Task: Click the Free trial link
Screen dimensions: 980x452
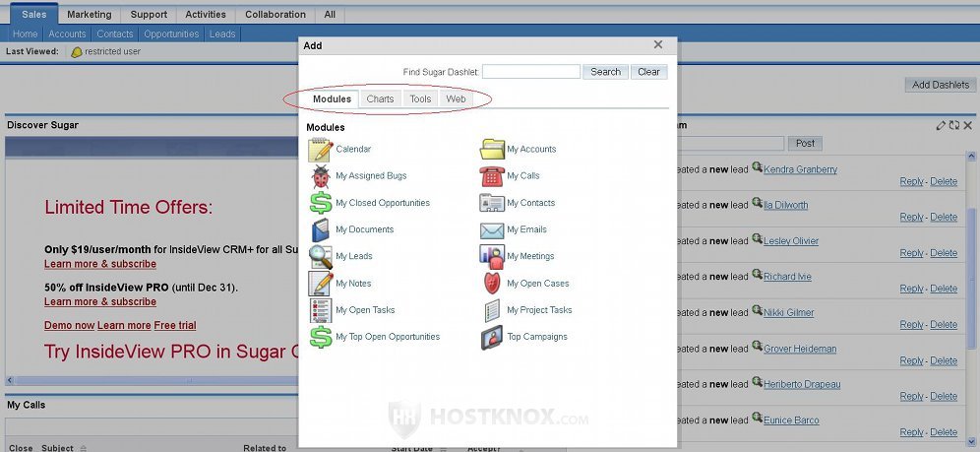Action: 175,326
